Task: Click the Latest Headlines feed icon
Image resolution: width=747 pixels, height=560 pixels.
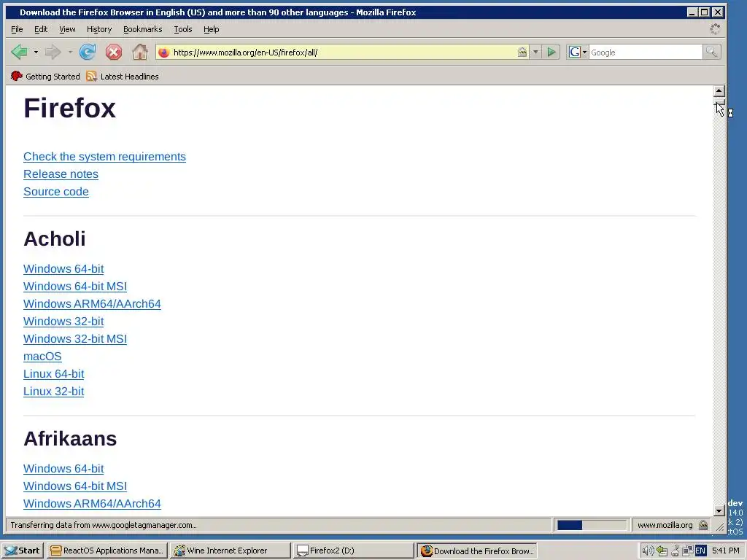Action: point(91,76)
